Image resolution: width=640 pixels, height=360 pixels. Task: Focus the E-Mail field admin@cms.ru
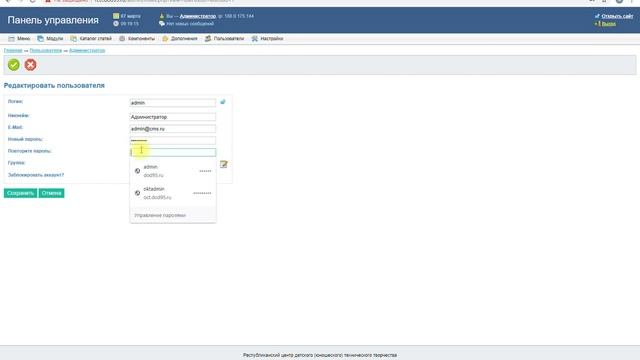(x=173, y=129)
